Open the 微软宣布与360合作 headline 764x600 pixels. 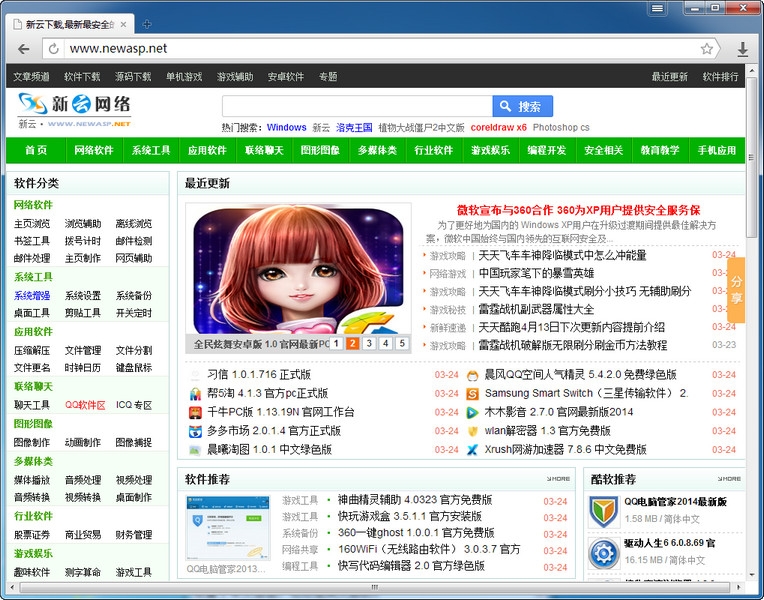pos(578,211)
